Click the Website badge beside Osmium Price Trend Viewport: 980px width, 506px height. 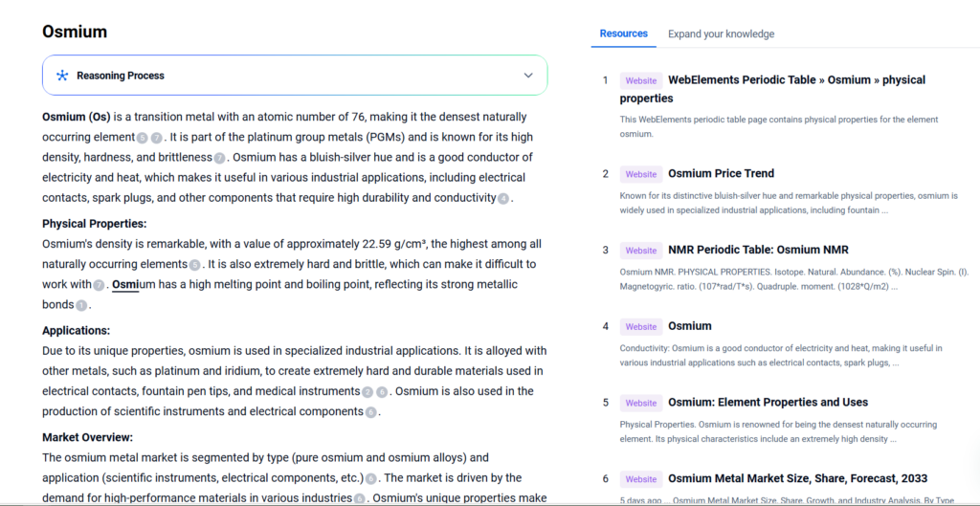point(640,174)
